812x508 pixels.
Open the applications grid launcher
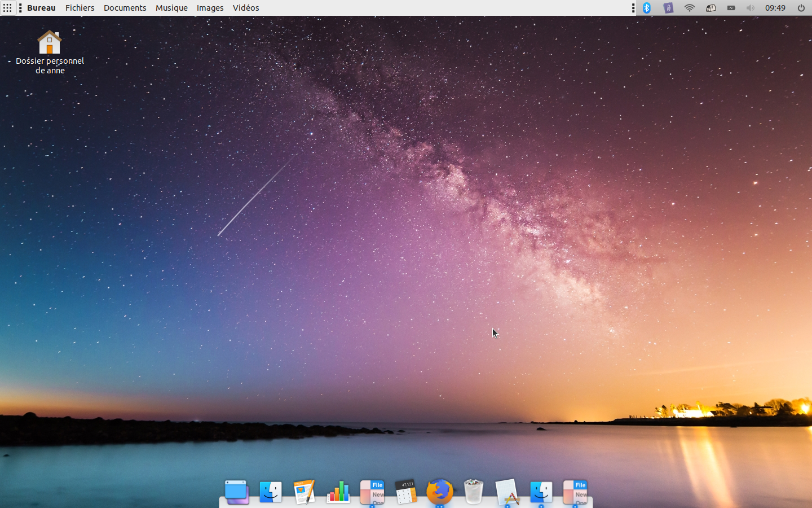click(x=7, y=8)
